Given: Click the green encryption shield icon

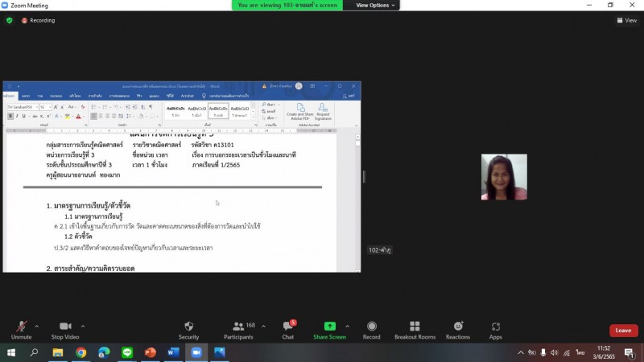Looking at the screenshot, I should [x=10, y=20].
